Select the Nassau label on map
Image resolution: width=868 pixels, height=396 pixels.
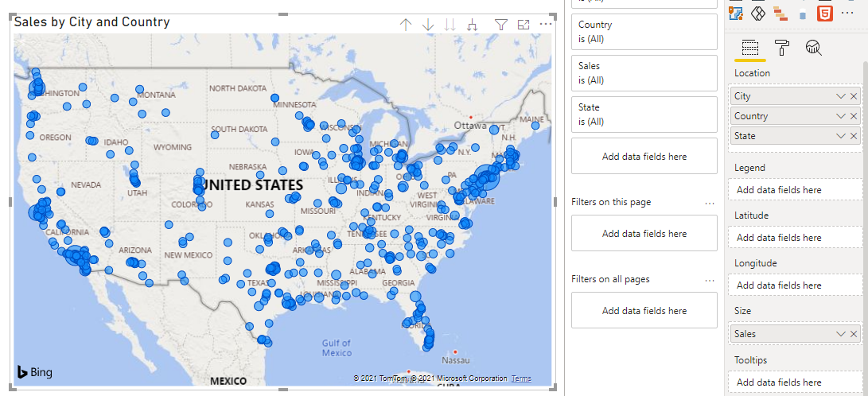(x=457, y=360)
